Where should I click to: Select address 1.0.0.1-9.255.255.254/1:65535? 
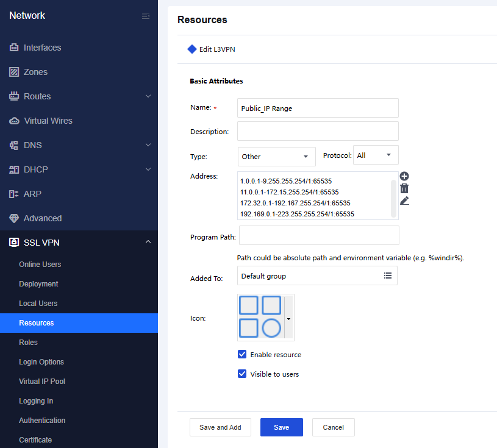click(286, 181)
